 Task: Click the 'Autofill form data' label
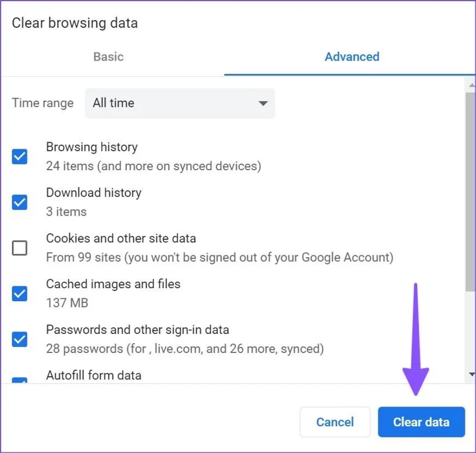point(93,376)
